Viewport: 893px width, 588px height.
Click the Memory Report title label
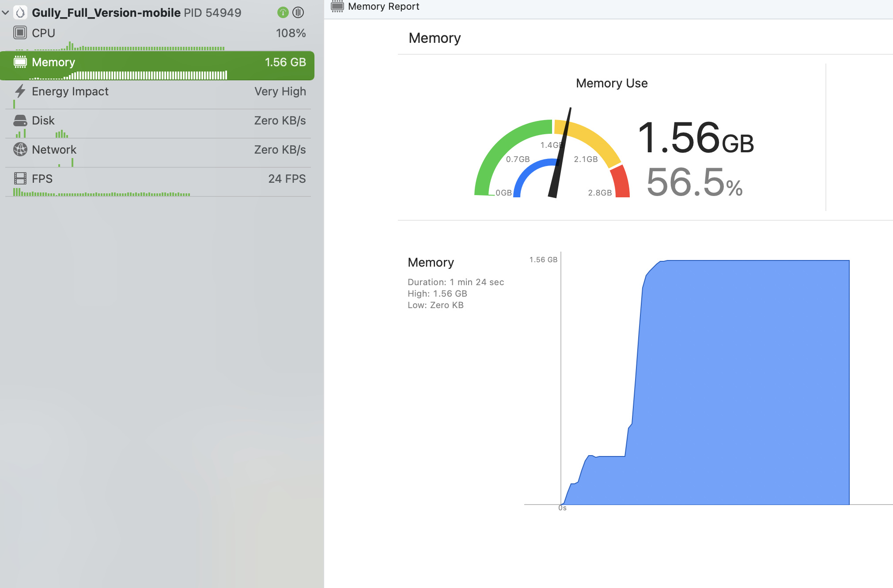[x=383, y=6]
